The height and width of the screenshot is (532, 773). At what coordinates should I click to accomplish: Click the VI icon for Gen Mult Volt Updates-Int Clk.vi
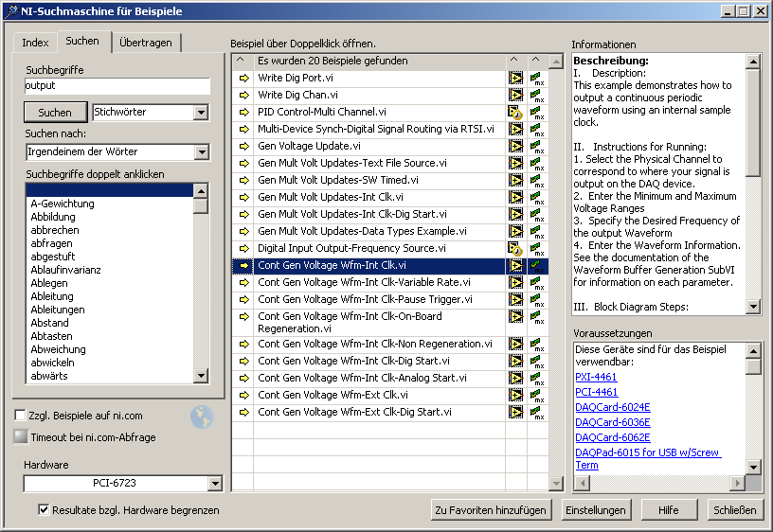pos(515,197)
